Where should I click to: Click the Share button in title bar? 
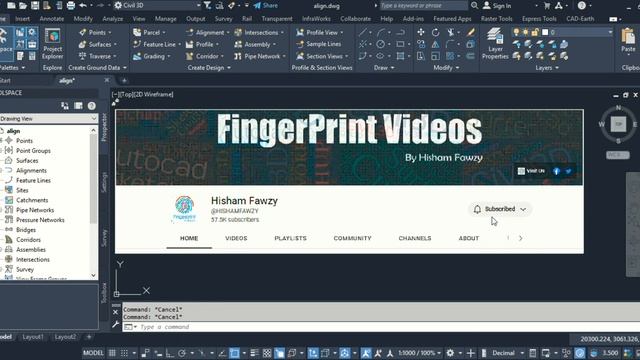[265, 5]
